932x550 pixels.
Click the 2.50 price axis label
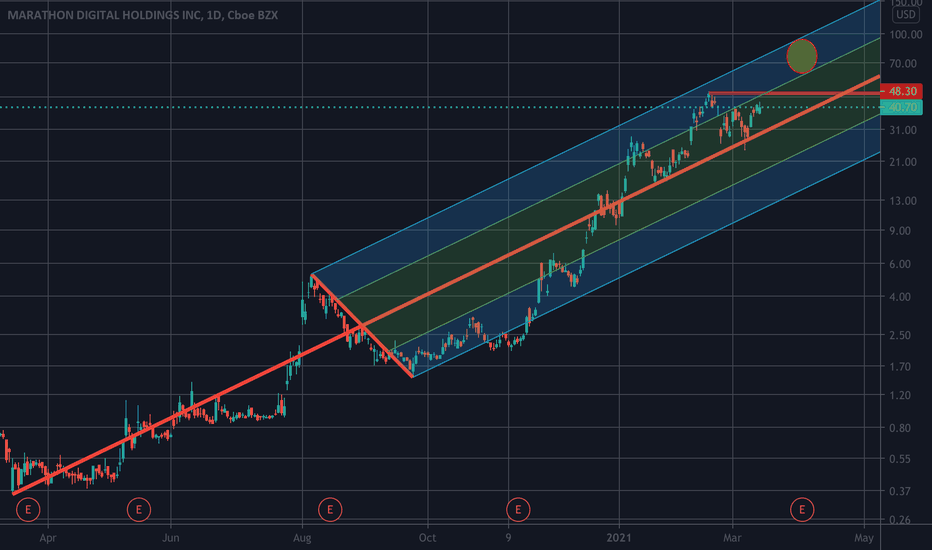point(900,335)
